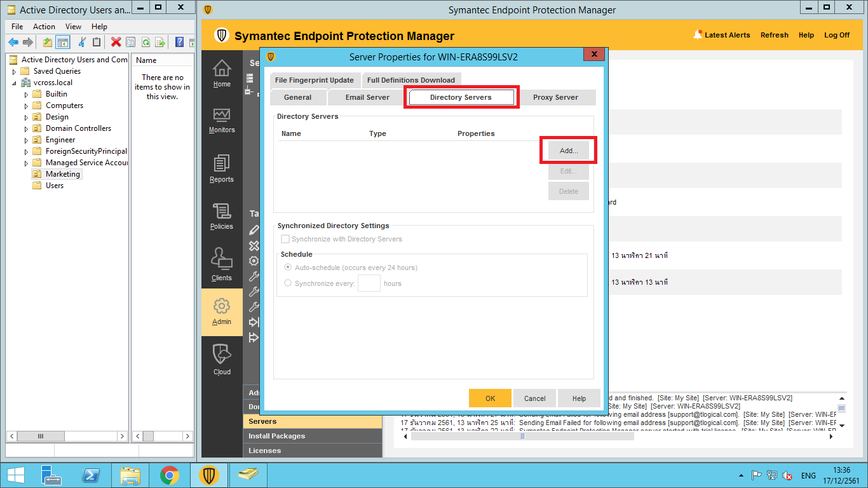868x488 pixels.
Task: Launch Google Chrome from the taskbar
Action: [169, 475]
